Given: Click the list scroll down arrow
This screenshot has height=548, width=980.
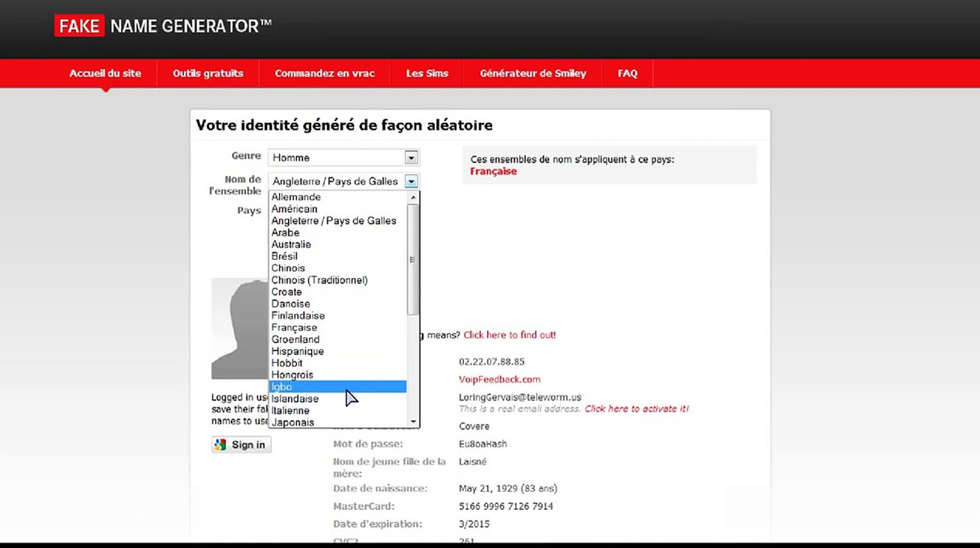Looking at the screenshot, I should pyautogui.click(x=413, y=422).
